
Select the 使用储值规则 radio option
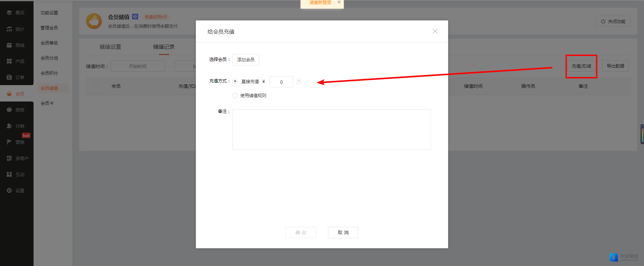[x=235, y=95]
